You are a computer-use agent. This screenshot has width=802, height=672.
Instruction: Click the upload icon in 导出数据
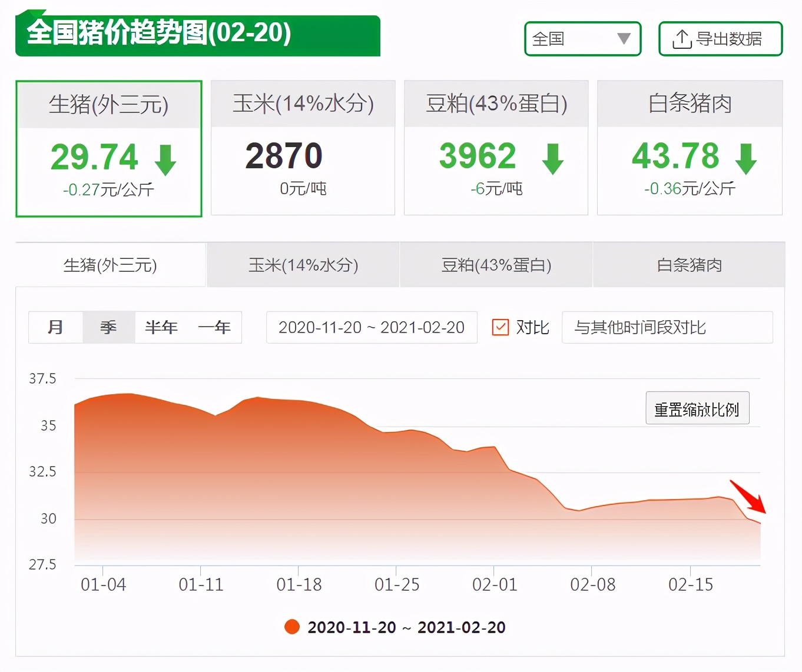(x=681, y=39)
